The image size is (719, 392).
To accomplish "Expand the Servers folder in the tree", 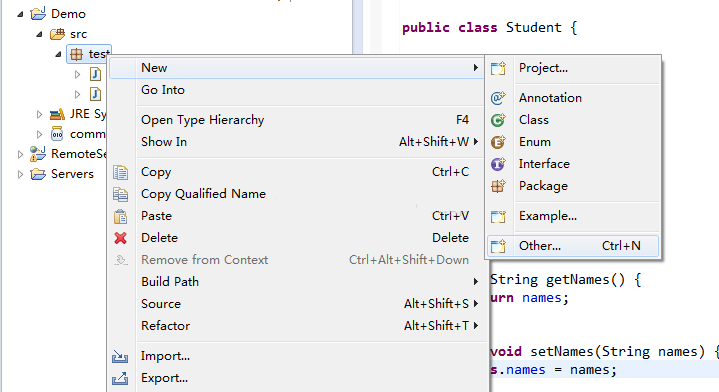I will click(20, 174).
